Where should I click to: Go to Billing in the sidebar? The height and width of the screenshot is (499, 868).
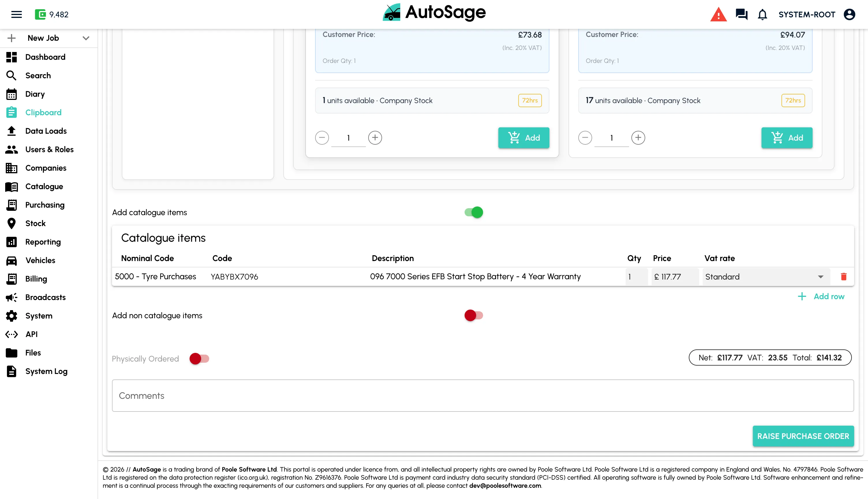[x=36, y=279]
